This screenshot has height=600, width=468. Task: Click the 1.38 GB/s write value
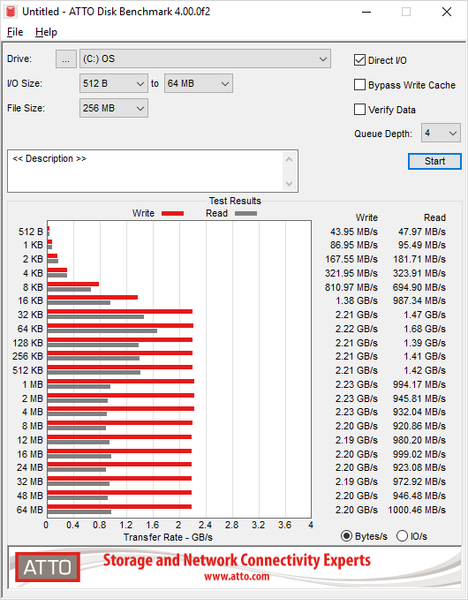357,301
